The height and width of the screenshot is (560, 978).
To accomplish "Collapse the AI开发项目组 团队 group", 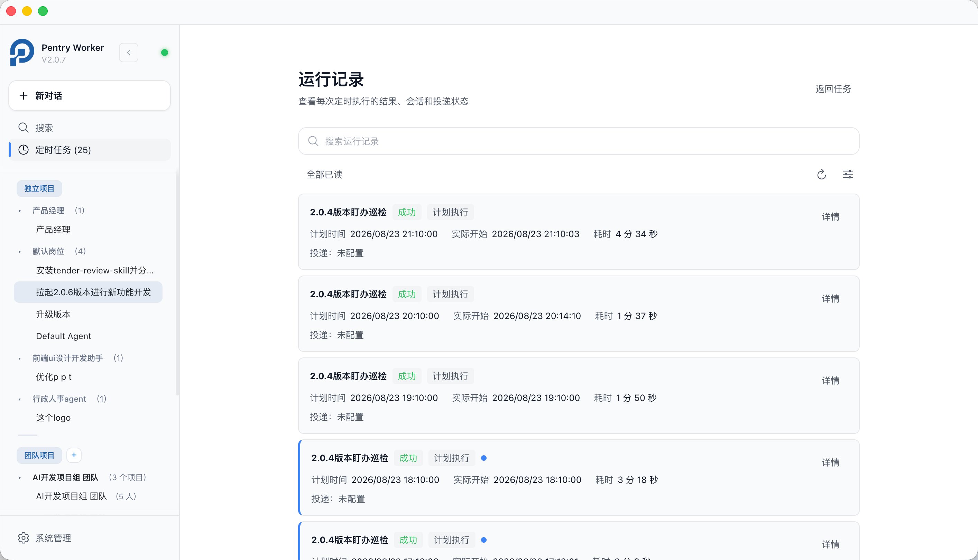I will coord(20,478).
